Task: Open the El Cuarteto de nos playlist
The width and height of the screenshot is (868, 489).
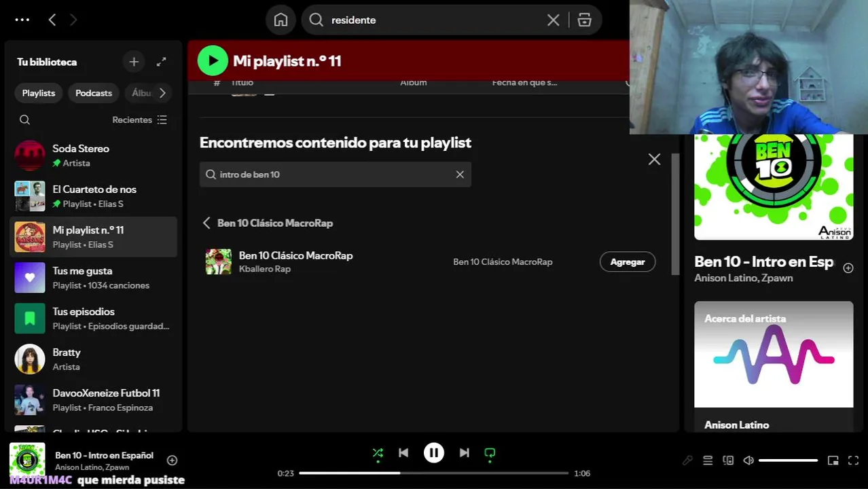Action: [94, 196]
